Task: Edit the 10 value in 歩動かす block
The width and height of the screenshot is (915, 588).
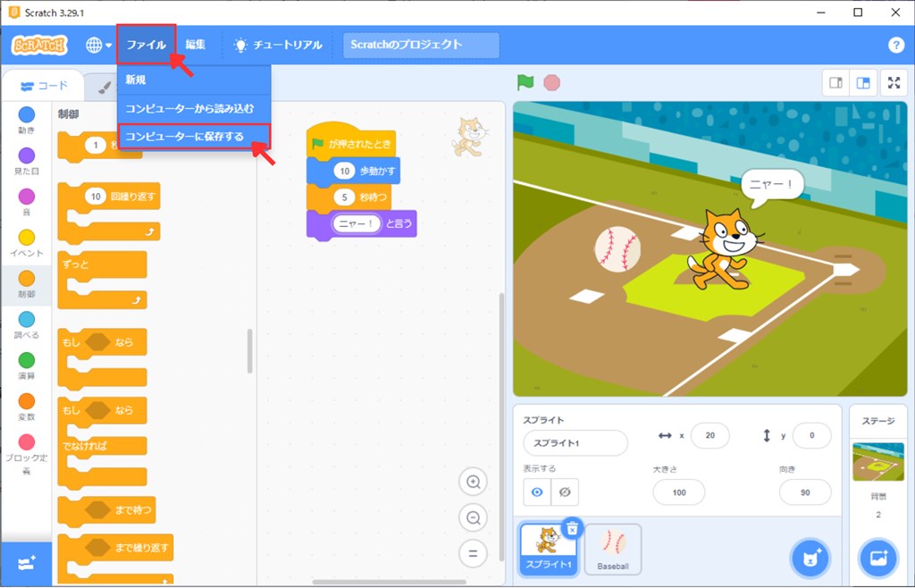Action: pos(345,171)
